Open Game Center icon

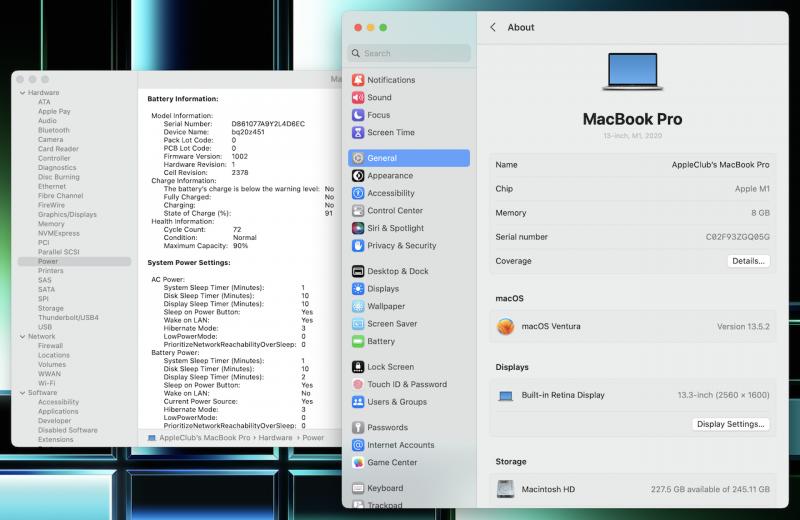[x=358, y=462]
